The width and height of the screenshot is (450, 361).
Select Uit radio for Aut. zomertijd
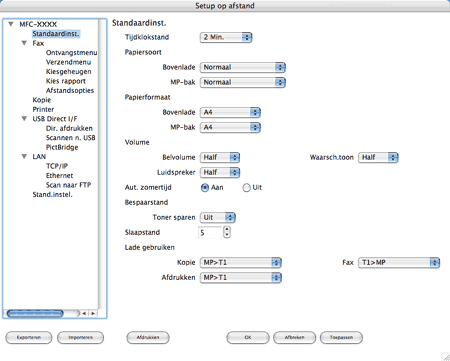[246, 188]
